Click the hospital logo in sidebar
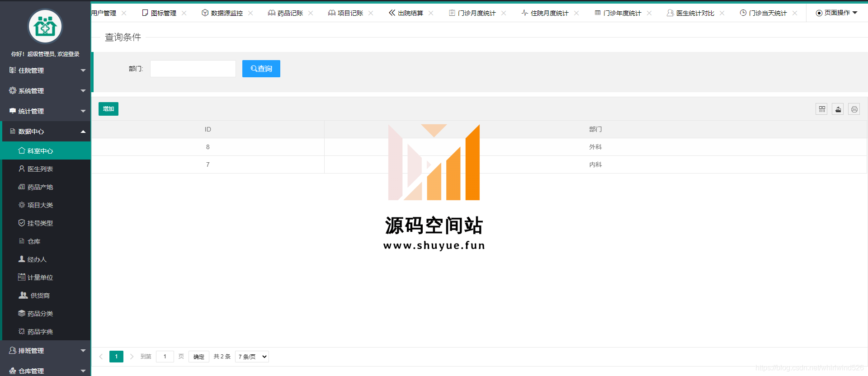The height and width of the screenshot is (376, 868). click(45, 27)
